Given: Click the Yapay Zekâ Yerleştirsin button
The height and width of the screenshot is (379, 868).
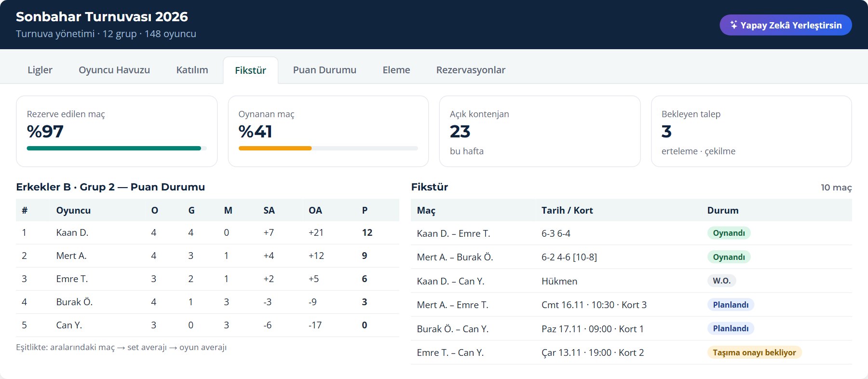Looking at the screenshot, I should tap(786, 25).
